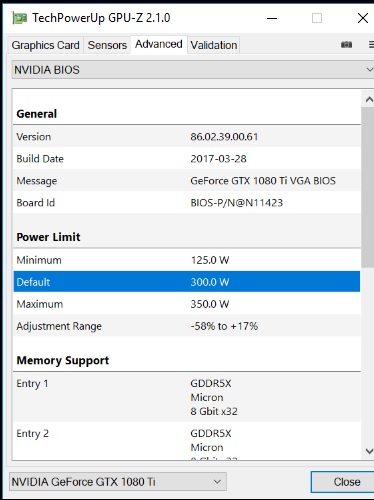The image size is (374, 500).
Task: Select the Board Id row
Action: coord(187,203)
